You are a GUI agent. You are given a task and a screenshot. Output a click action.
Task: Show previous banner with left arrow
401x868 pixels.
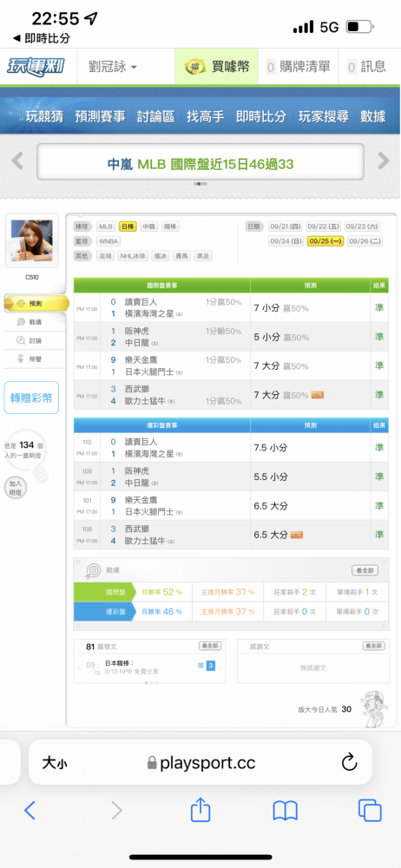click(17, 161)
